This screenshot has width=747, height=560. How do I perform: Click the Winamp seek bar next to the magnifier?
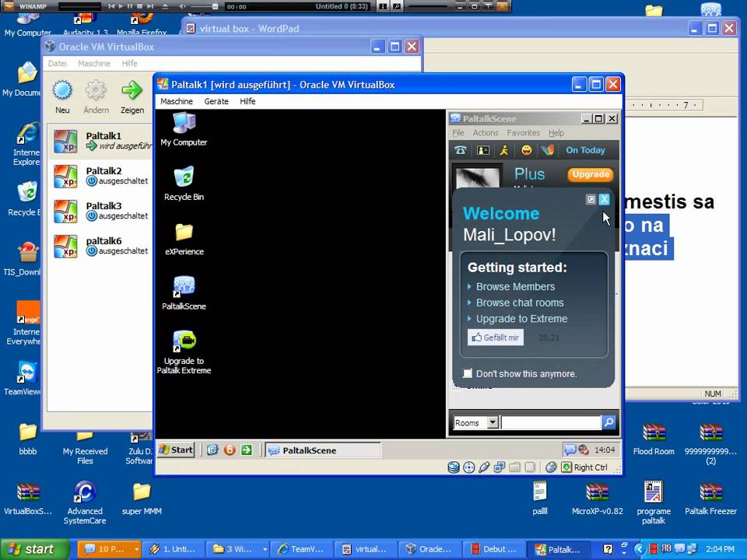click(x=428, y=6)
